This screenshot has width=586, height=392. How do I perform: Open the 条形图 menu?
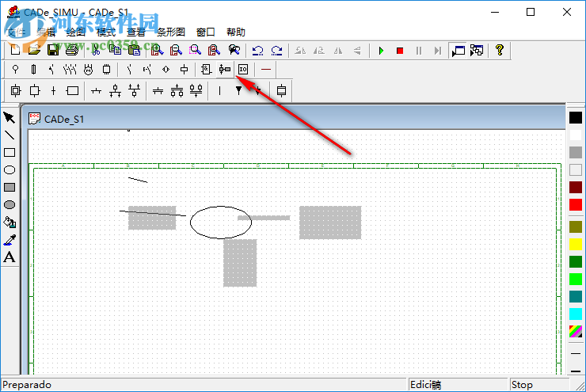point(171,32)
